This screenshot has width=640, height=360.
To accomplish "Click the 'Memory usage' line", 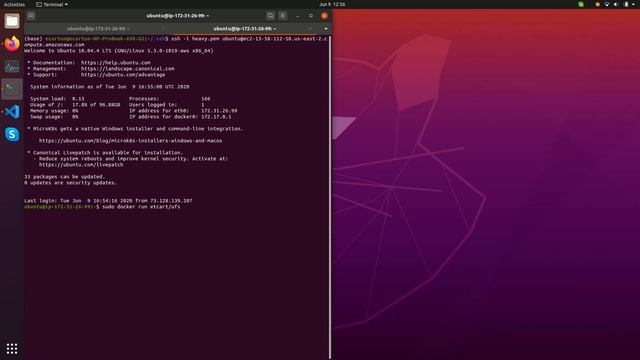I will click(54, 111).
